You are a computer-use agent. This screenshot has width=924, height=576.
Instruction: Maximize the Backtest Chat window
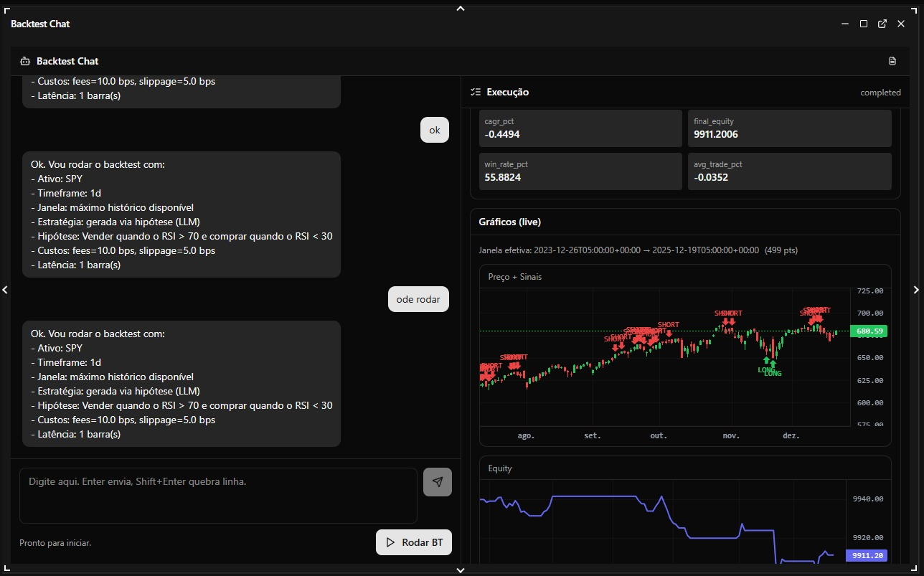[x=864, y=24]
